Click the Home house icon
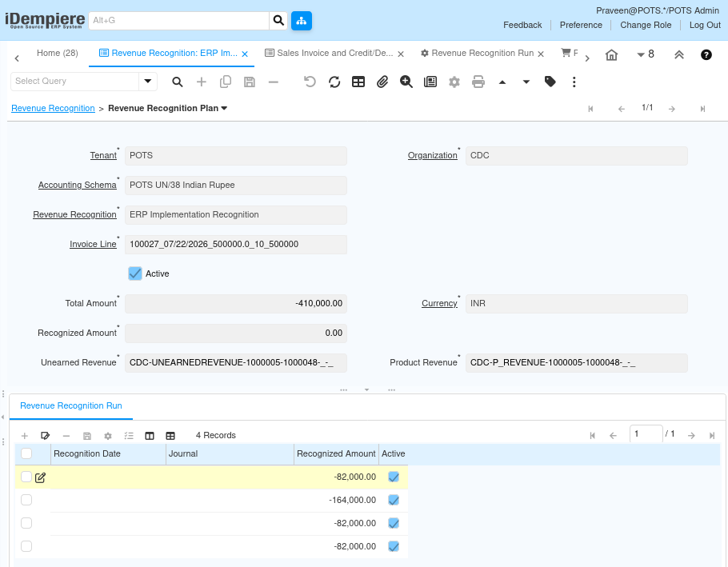The image size is (728, 567). [611, 55]
